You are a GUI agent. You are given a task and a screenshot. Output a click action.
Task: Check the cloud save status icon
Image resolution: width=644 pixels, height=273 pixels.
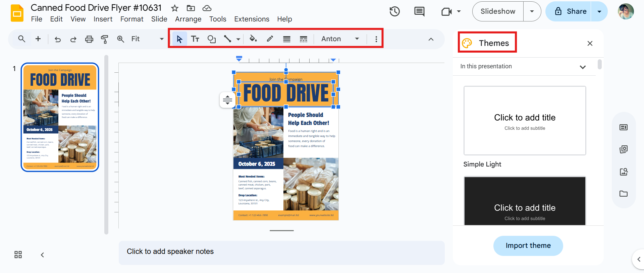(x=207, y=8)
